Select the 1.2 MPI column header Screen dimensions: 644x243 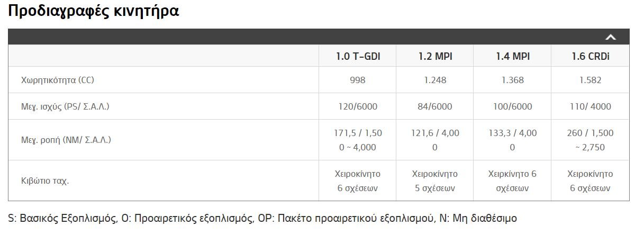435,56
